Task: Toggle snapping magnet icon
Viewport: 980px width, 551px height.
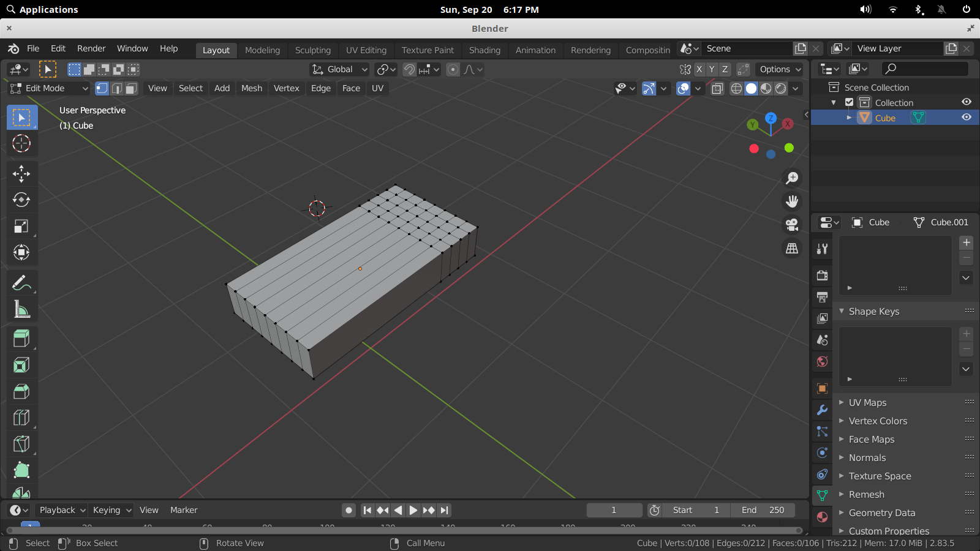Action: (x=409, y=69)
